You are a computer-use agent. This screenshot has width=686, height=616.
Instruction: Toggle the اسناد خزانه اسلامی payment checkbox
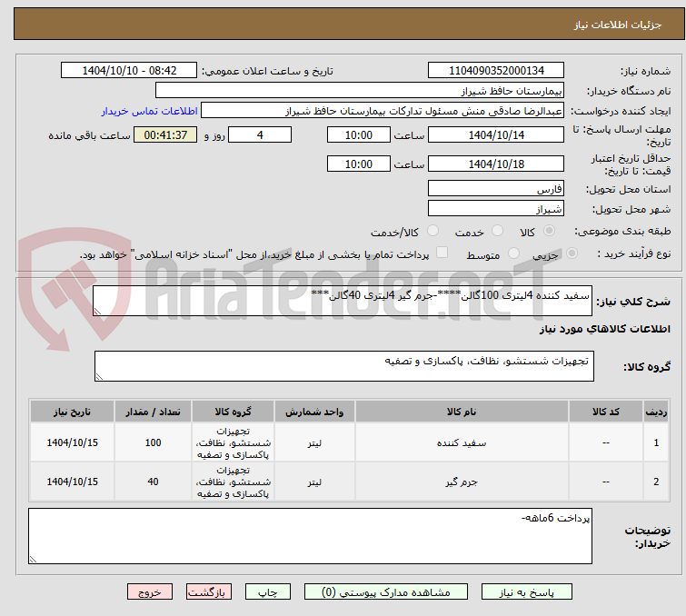(442, 253)
